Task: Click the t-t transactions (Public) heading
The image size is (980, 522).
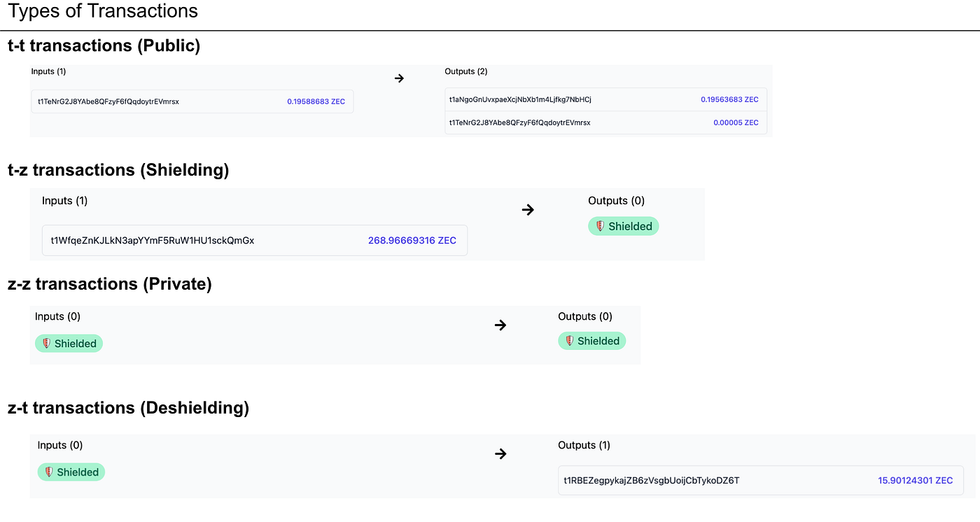Action: [104, 45]
